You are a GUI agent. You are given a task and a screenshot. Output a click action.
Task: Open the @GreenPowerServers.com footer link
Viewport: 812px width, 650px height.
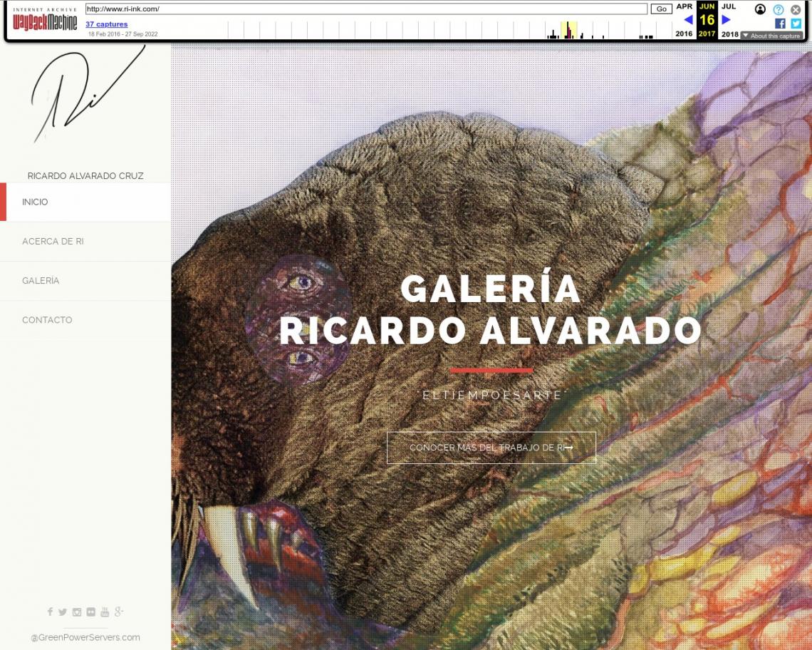(85, 638)
